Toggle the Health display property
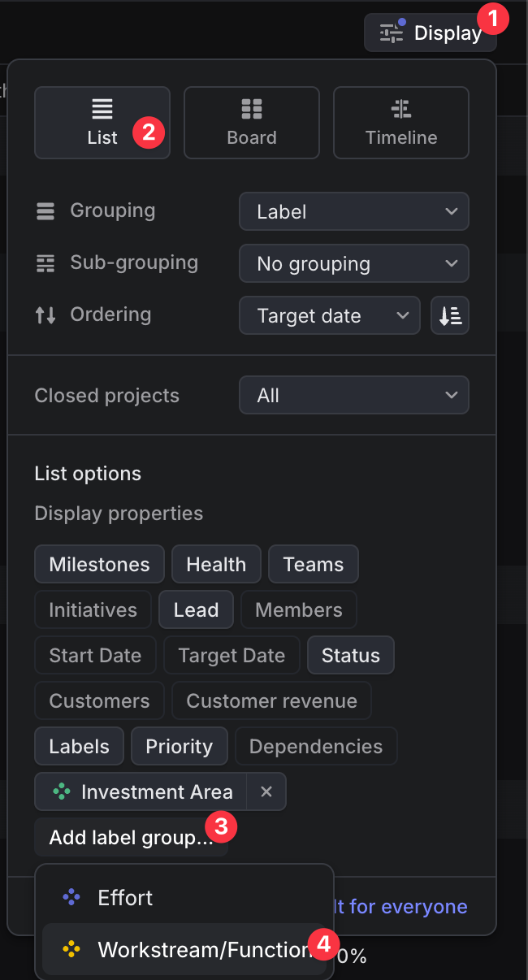The image size is (528, 980). [216, 565]
